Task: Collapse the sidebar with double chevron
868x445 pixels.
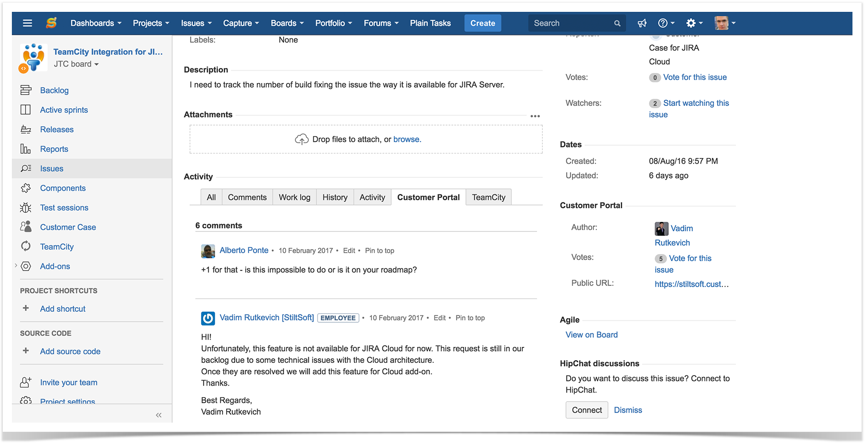Action: coord(159,415)
